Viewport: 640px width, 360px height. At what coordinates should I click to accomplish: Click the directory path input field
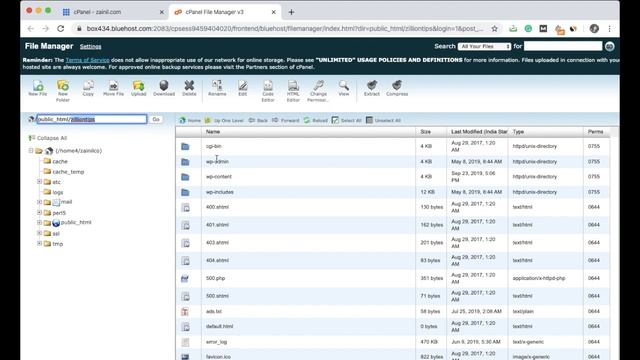(x=91, y=119)
